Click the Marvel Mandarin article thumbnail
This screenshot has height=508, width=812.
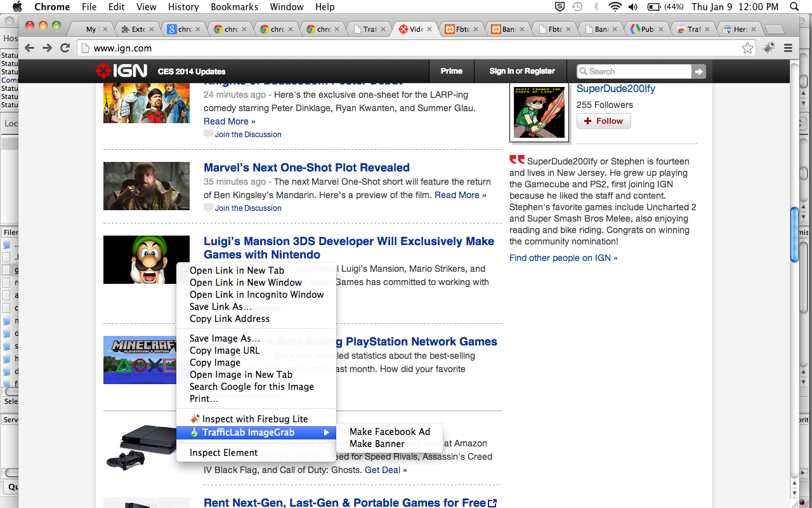[147, 186]
